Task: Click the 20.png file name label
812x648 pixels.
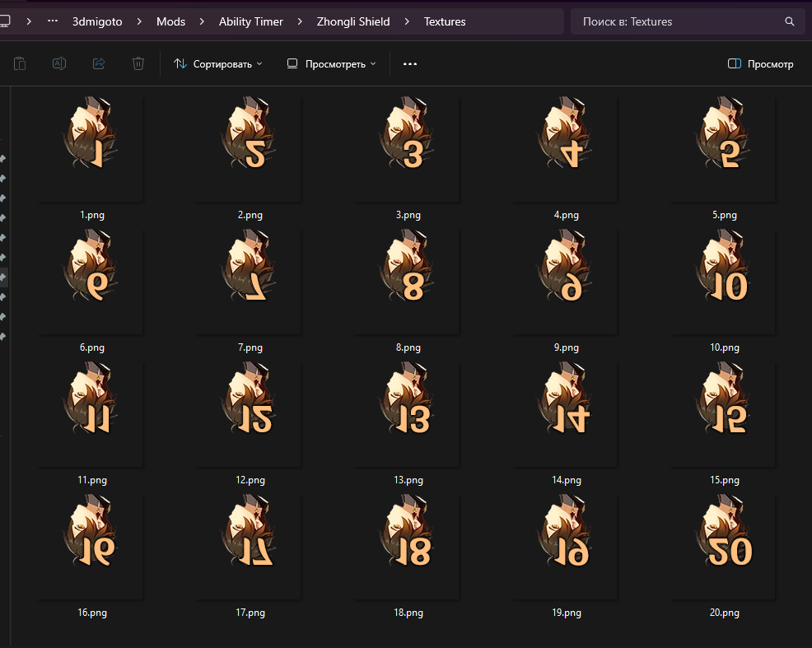Action: click(725, 613)
